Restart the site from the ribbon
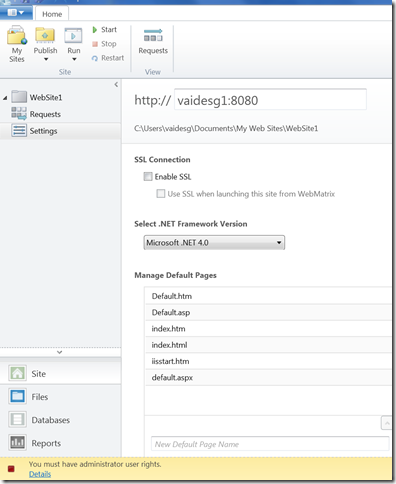Viewport: 396px width, 484px height. pyautogui.click(x=108, y=58)
